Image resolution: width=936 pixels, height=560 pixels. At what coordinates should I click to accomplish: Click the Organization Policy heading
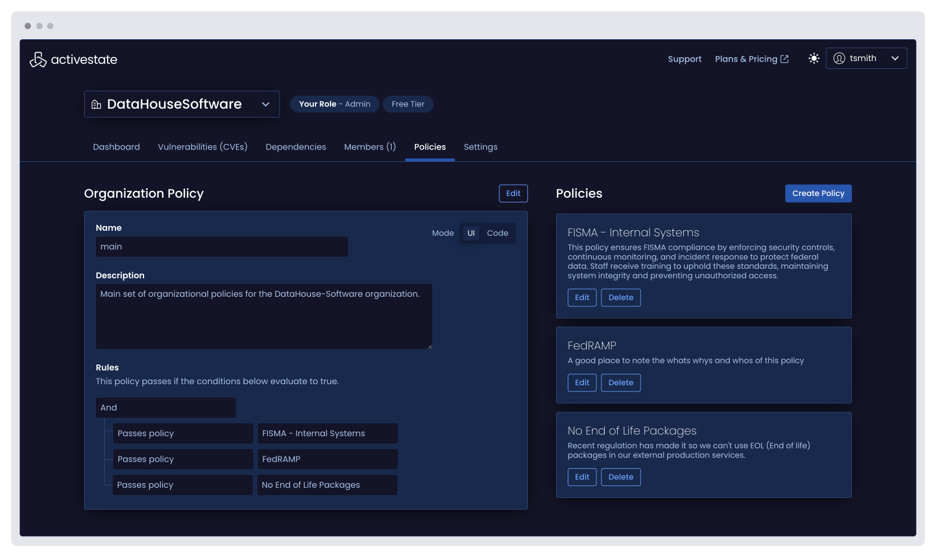point(144,193)
